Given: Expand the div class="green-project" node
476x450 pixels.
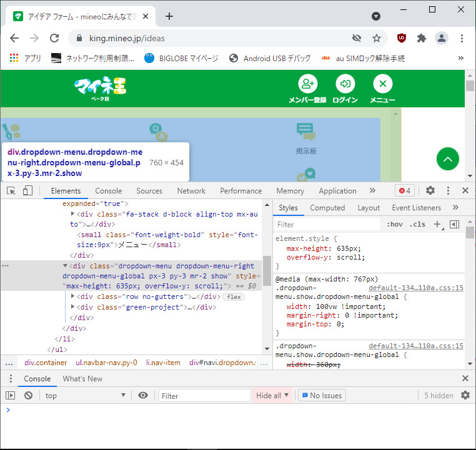Looking at the screenshot, I should point(73,307).
